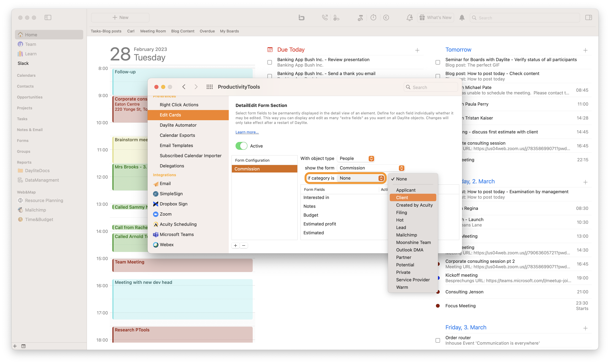Toggle the Active switch off

point(241,146)
